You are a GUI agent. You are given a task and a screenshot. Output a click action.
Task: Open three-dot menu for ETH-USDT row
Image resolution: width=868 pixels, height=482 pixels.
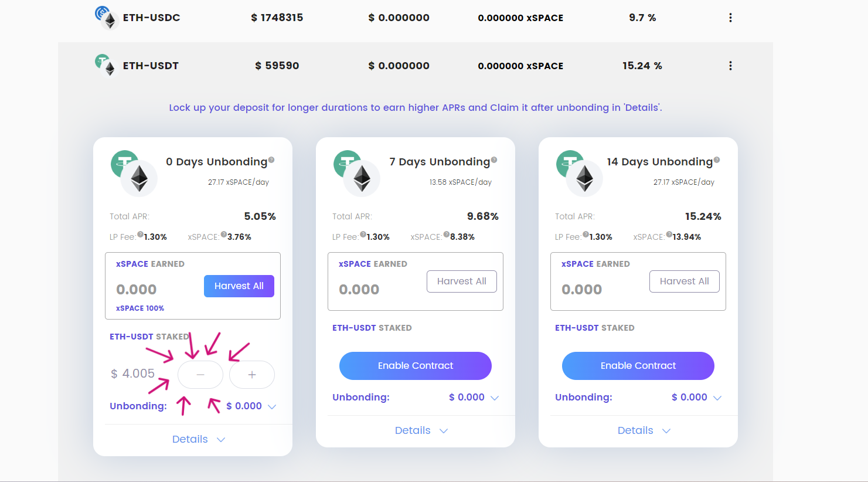pos(730,66)
